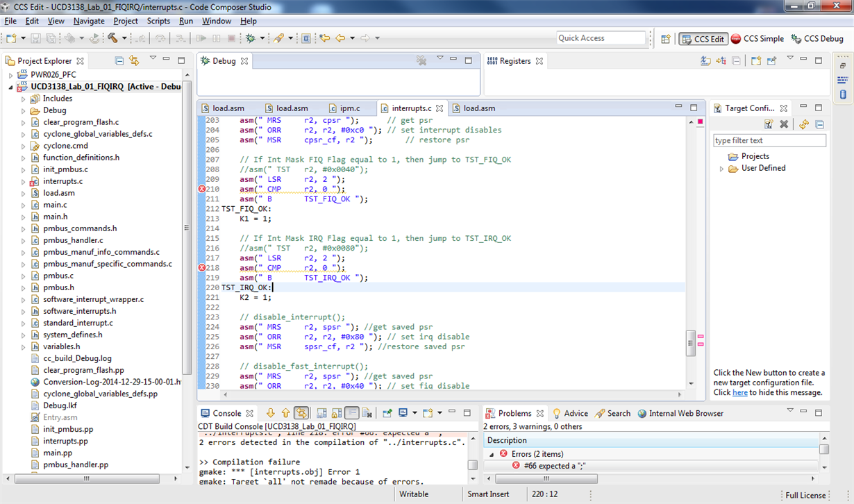Show previous console error arrow
Image resolution: width=854 pixels, height=504 pixels.
click(285, 413)
